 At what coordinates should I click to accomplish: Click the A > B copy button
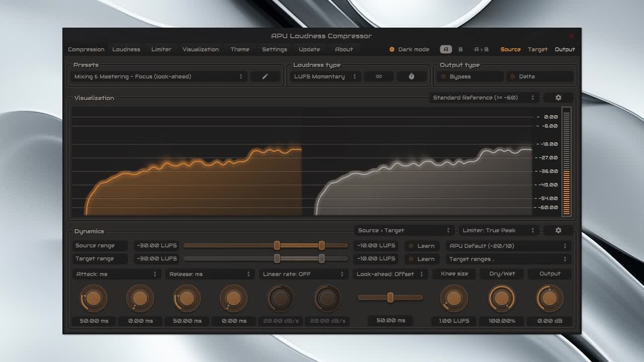point(481,49)
